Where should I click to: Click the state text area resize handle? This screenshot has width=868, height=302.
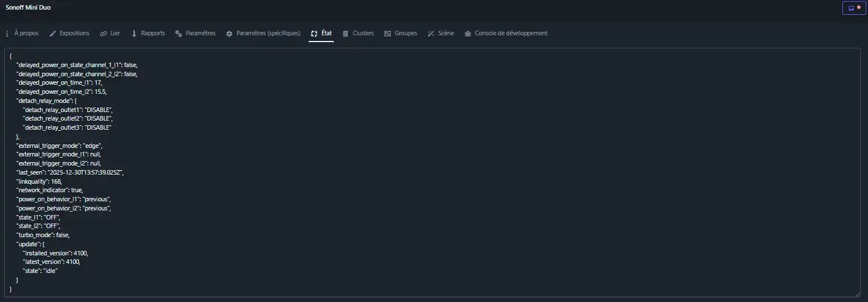(x=857, y=293)
